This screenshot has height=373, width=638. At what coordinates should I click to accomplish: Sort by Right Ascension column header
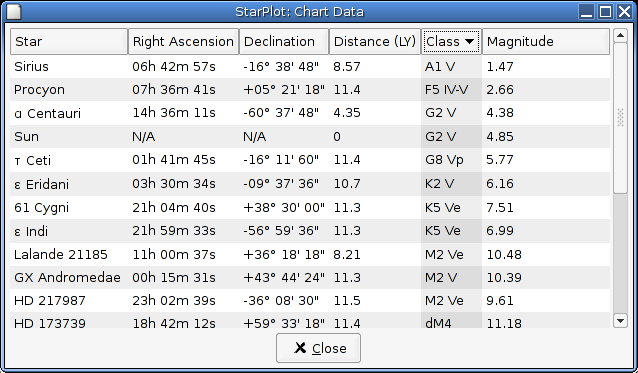(x=183, y=41)
